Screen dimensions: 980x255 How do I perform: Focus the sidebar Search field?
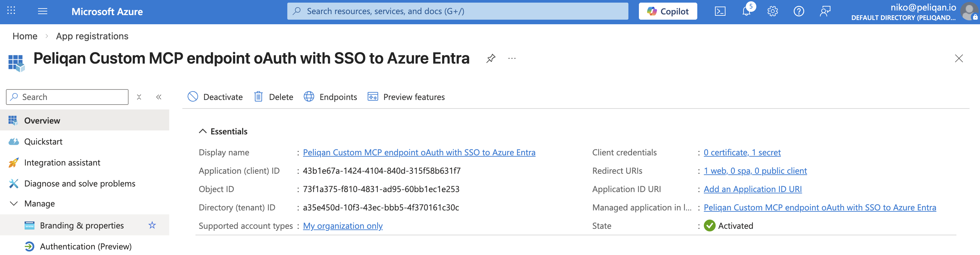(67, 97)
